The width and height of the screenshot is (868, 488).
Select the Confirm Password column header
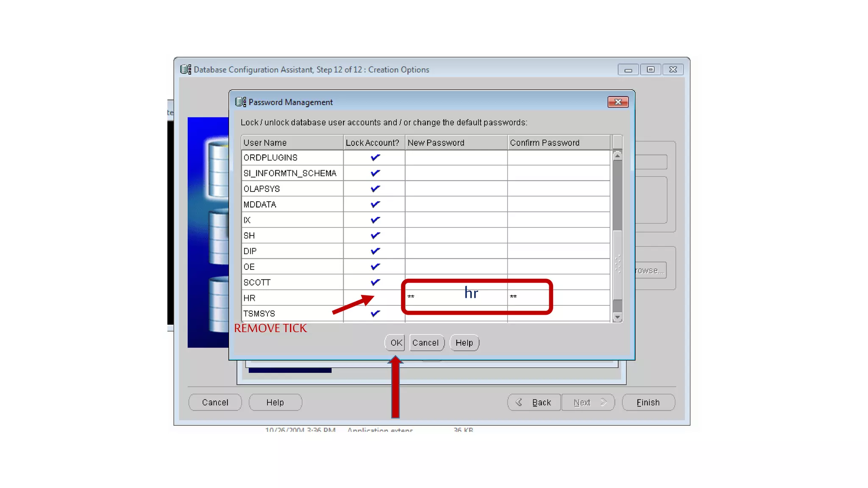(x=559, y=143)
